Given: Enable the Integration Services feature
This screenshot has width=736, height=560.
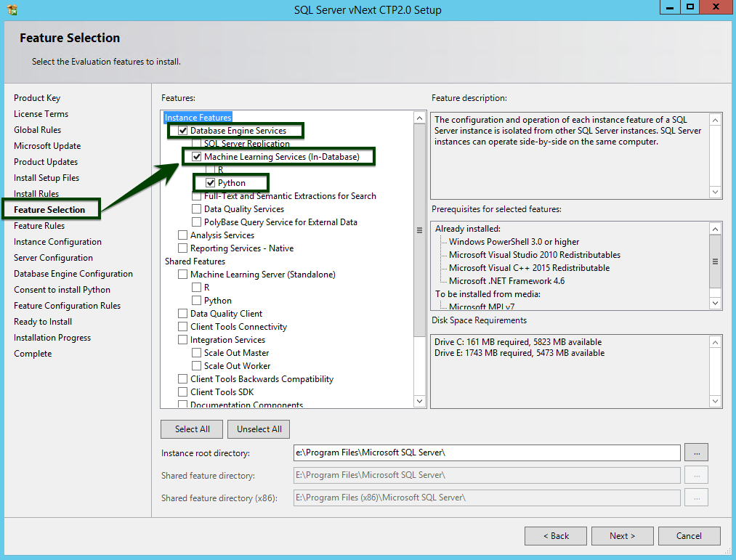Looking at the screenshot, I should click(182, 339).
